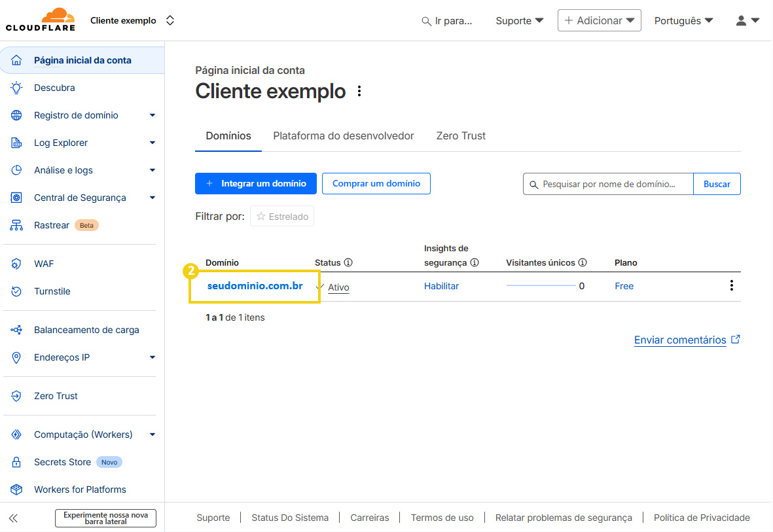This screenshot has height=532, width=773.
Task: Click the Cloudflare logo
Action: (40, 19)
